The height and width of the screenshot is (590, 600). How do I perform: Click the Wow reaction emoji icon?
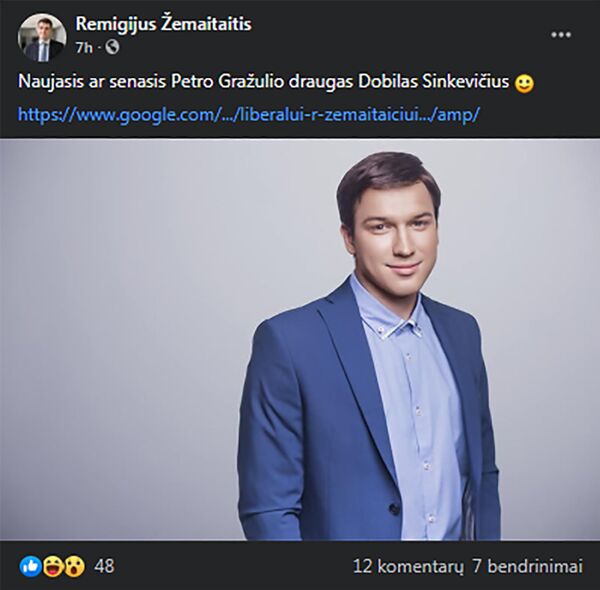click(74, 566)
